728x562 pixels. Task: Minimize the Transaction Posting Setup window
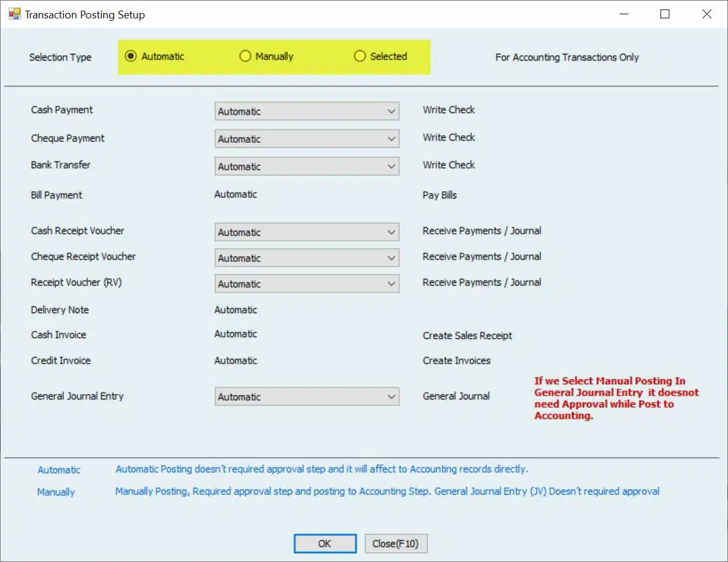(x=623, y=14)
